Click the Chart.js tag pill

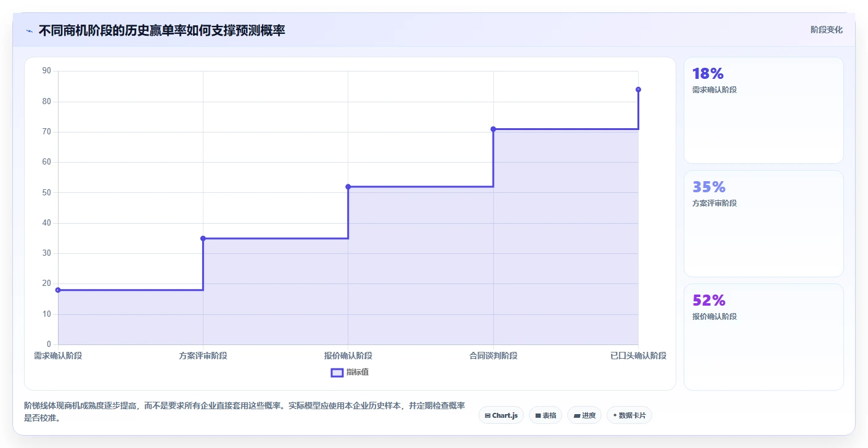click(x=501, y=415)
